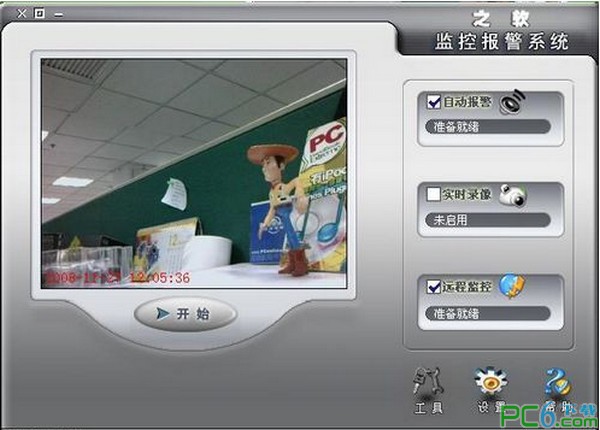Screen dimensions: 600x430
Task: Open the 工具 tools icon
Action: coord(428,391)
